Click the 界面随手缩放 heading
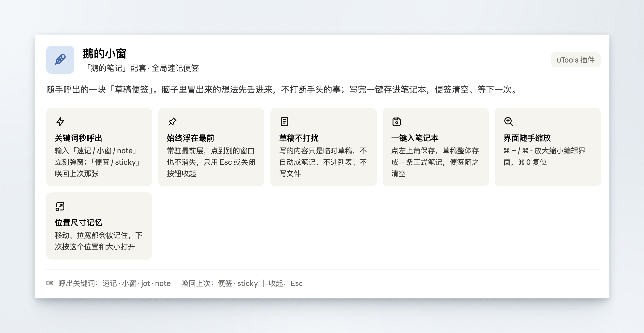Viewport: 644px width, 333px height. point(527,138)
